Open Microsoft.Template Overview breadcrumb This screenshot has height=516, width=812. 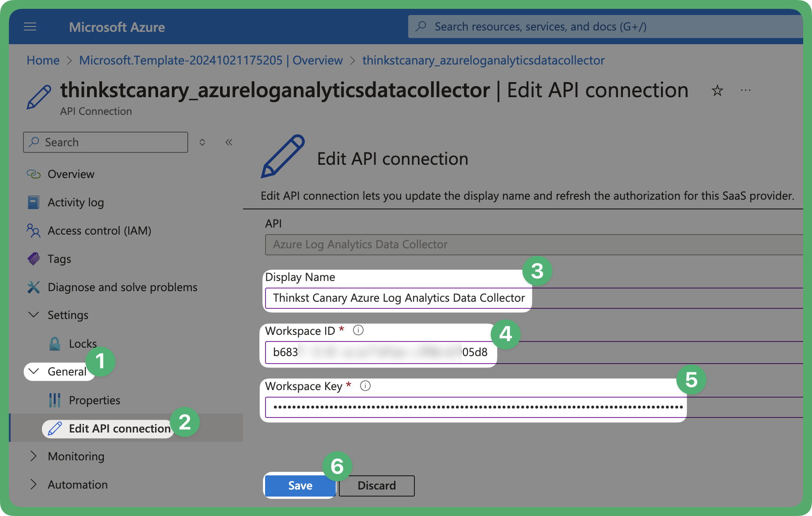click(x=211, y=60)
